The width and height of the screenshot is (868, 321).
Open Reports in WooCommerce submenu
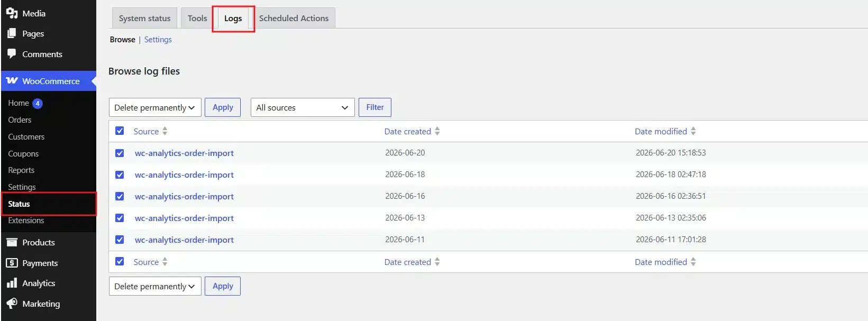pyautogui.click(x=21, y=170)
